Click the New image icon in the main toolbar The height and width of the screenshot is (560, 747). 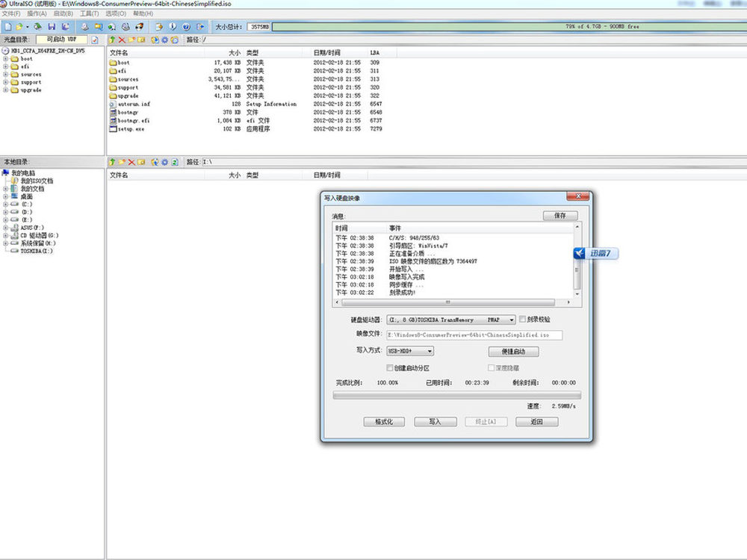tap(8, 27)
